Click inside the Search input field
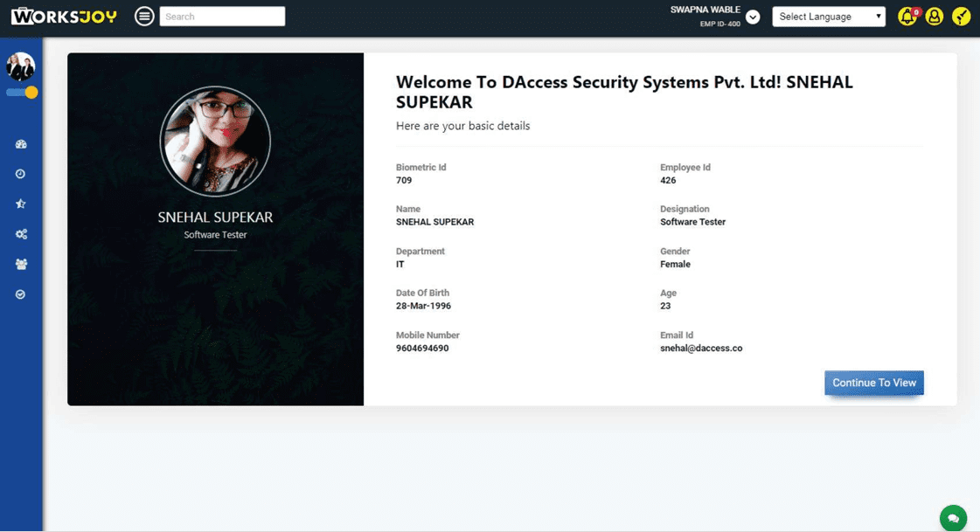The height and width of the screenshot is (532, 980). (222, 16)
